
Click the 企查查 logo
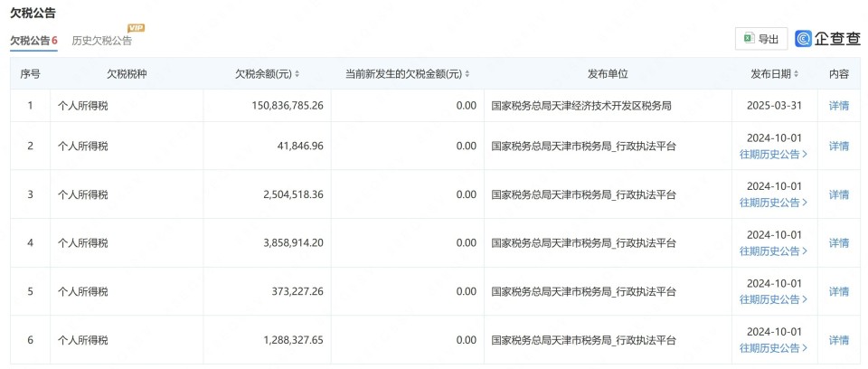(827, 38)
